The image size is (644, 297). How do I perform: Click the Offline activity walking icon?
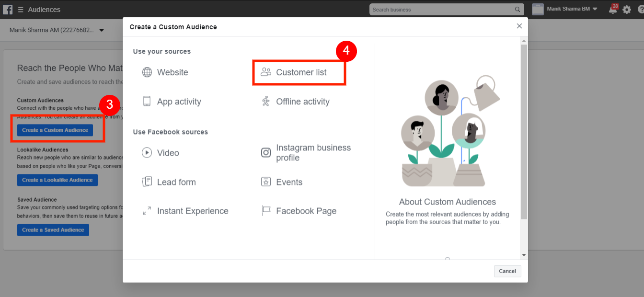[266, 101]
